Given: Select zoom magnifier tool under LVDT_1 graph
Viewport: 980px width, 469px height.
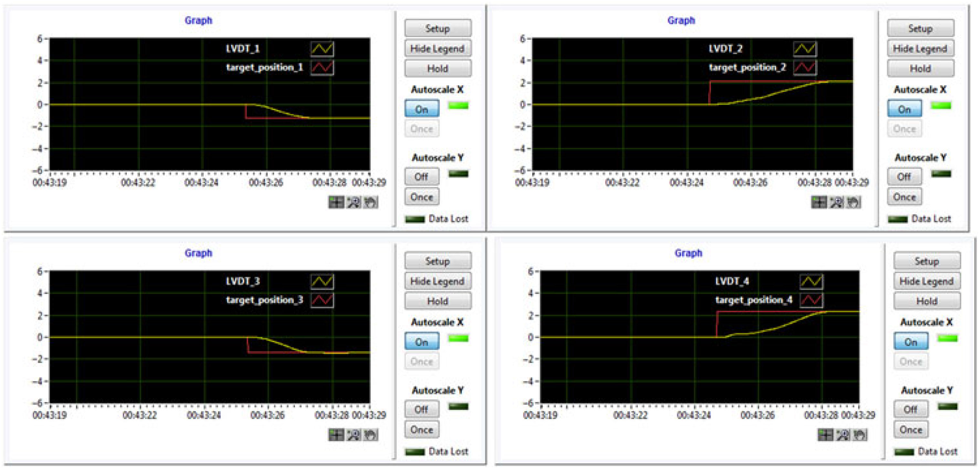Looking at the screenshot, I should (x=353, y=202).
